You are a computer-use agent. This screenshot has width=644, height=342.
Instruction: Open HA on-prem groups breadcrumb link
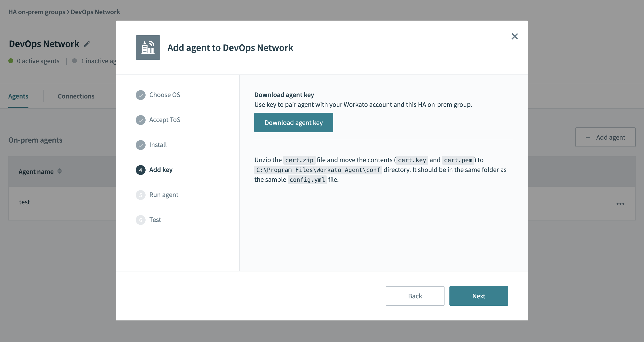(x=37, y=12)
